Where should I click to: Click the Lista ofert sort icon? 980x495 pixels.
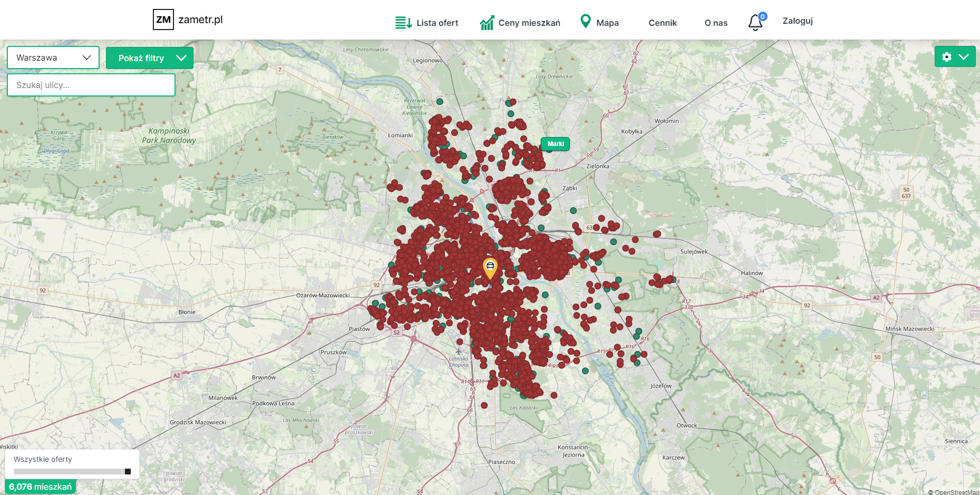tap(403, 23)
